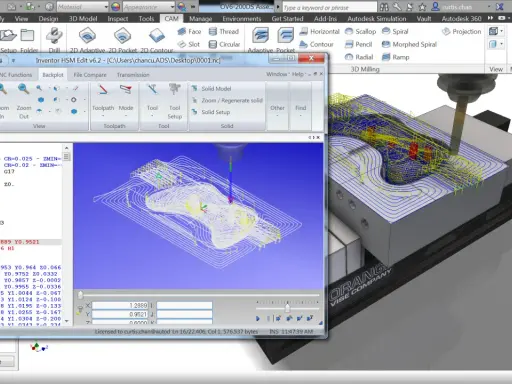Pick the Horizontal milling strategy
The height and width of the screenshot is (384, 512).
point(319,32)
